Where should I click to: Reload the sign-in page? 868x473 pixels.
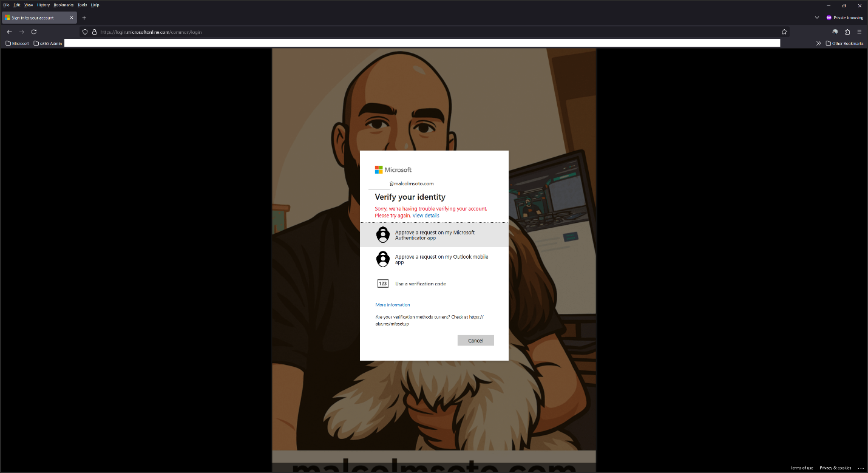point(34,32)
